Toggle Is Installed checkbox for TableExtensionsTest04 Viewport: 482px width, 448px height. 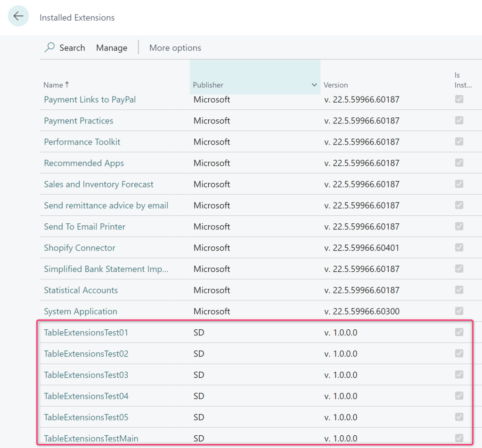(x=459, y=396)
